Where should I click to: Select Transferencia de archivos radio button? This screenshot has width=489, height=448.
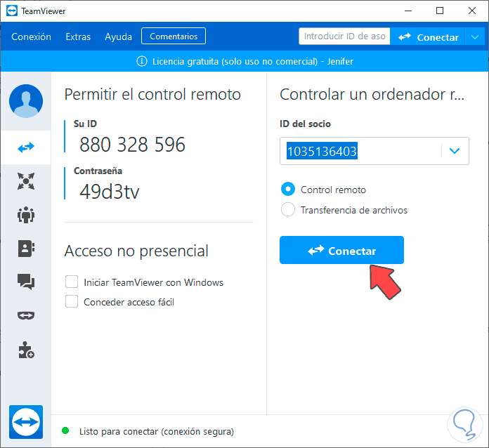point(288,209)
